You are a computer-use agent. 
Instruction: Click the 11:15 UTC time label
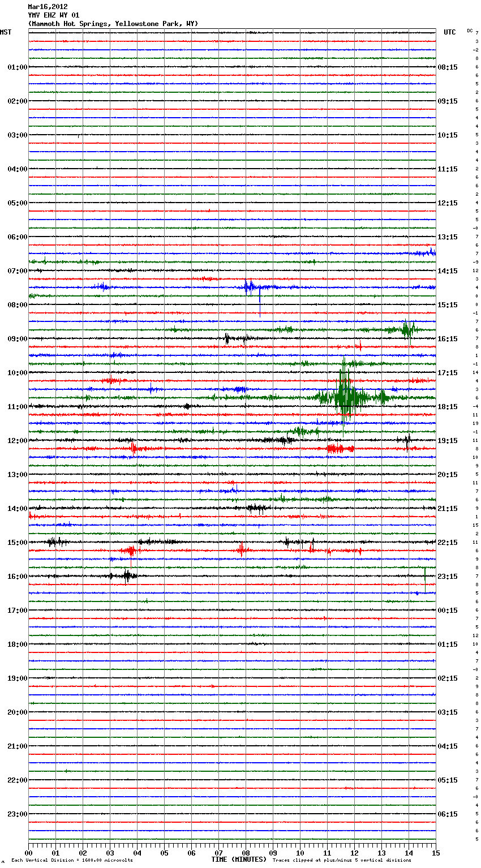click(448, 169)
